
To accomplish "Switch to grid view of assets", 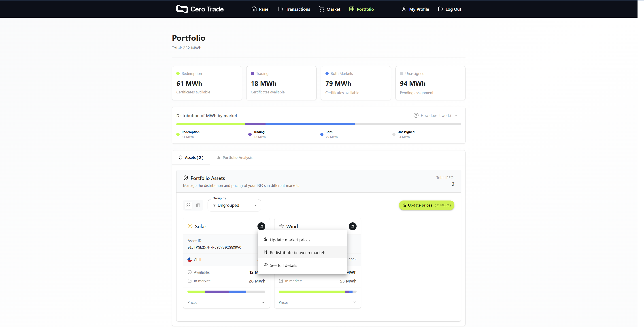I will point(189,205).
